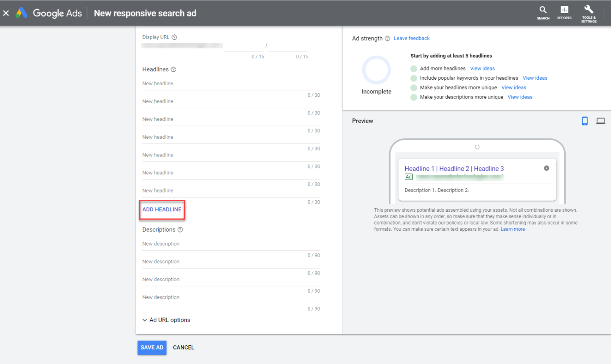
Task: Expand Ad URL options section
Action: click(166, 320)
